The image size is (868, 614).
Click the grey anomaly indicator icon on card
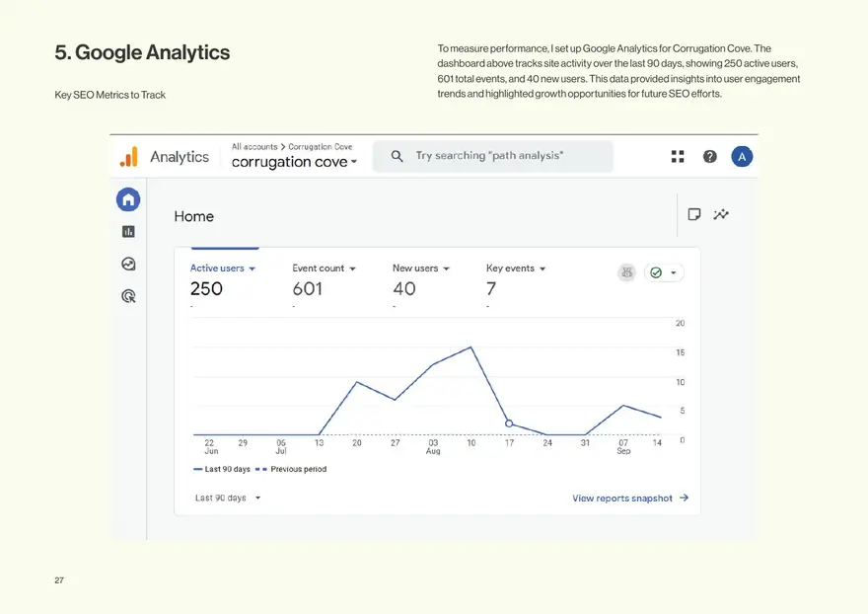click(x=626, y=272)
